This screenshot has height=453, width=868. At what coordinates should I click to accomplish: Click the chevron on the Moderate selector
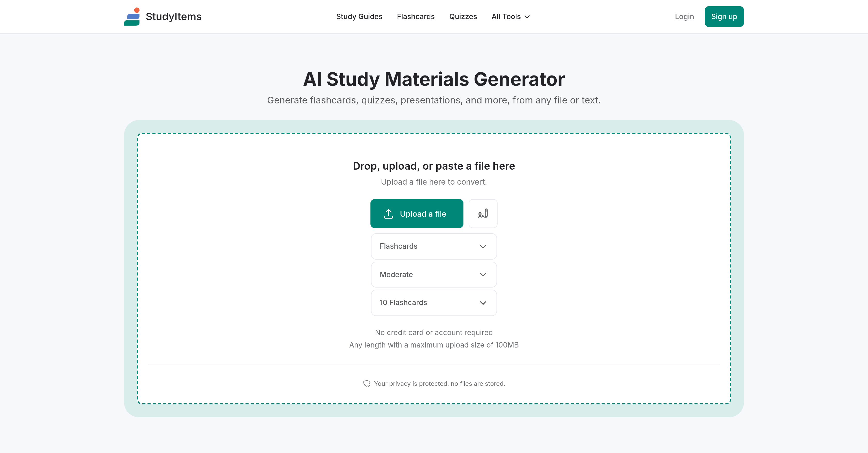(483, 275)
